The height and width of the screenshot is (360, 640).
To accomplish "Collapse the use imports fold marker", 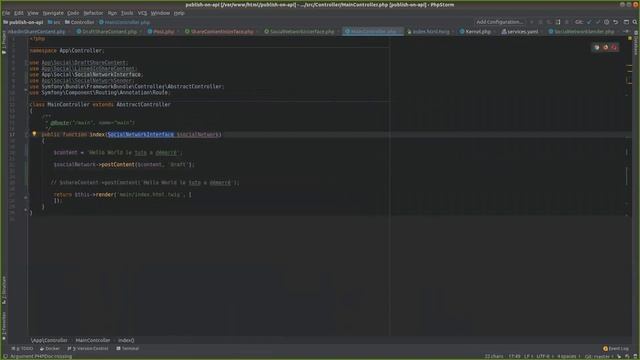I will click(26, 62).
